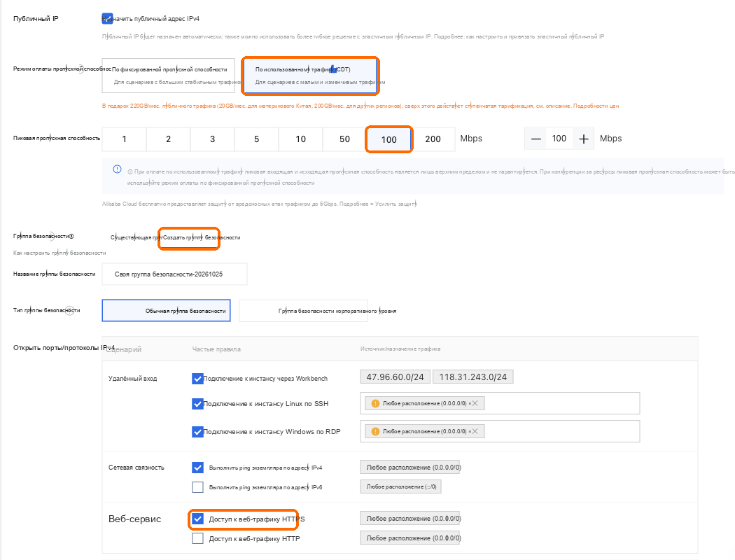Remove the 0.0.0.0/0 tag in the SSH row
735x560 pixels.
(x=475, y=403)
